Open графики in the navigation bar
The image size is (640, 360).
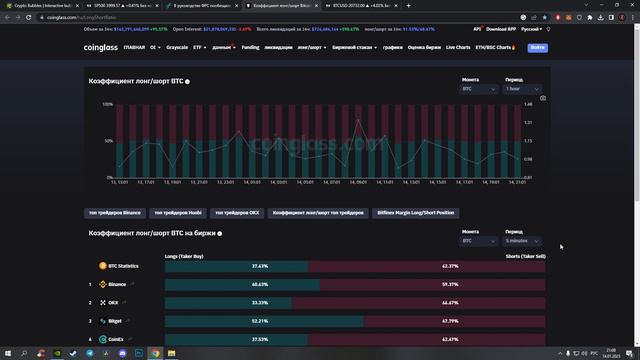click(393, 48)
